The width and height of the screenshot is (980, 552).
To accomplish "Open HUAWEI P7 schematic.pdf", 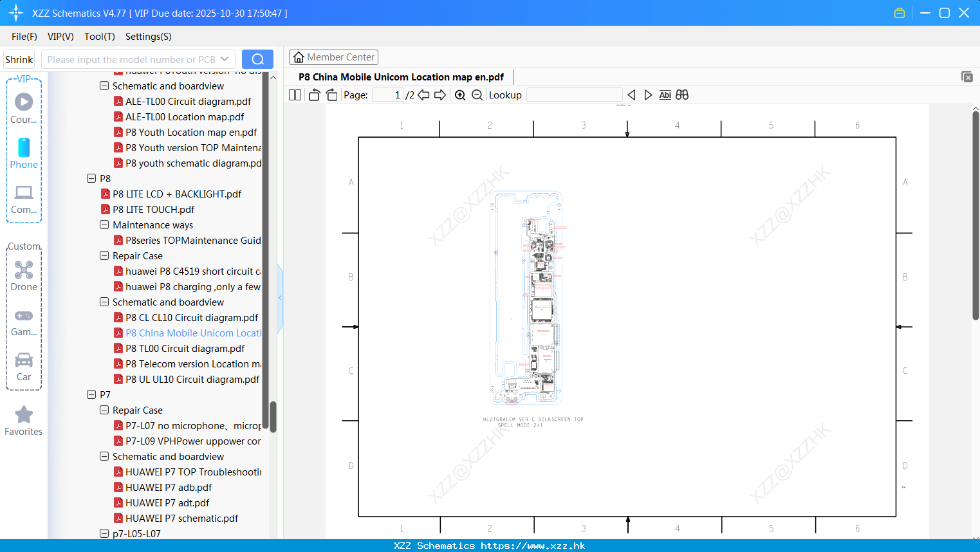I will [x=181, y=518].
